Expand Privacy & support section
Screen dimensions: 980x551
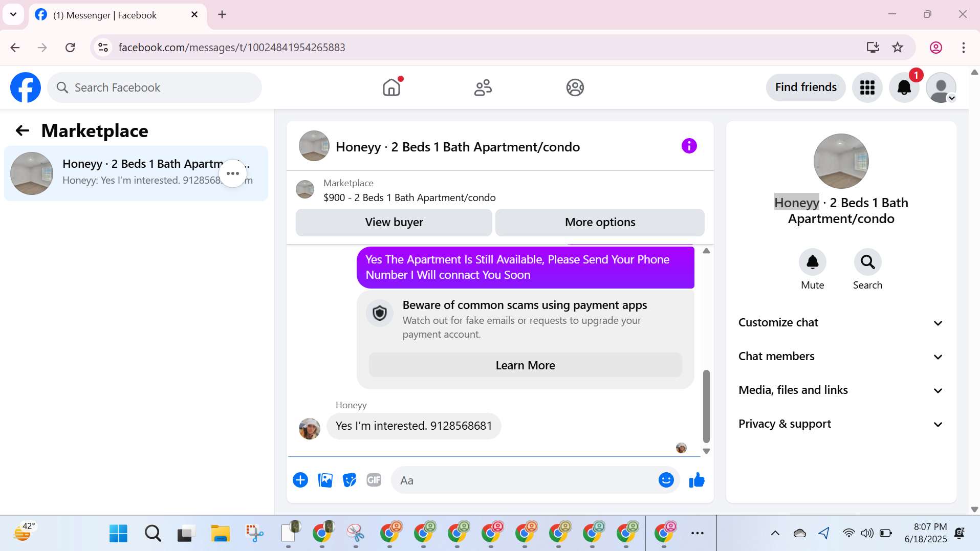point(841,424)
